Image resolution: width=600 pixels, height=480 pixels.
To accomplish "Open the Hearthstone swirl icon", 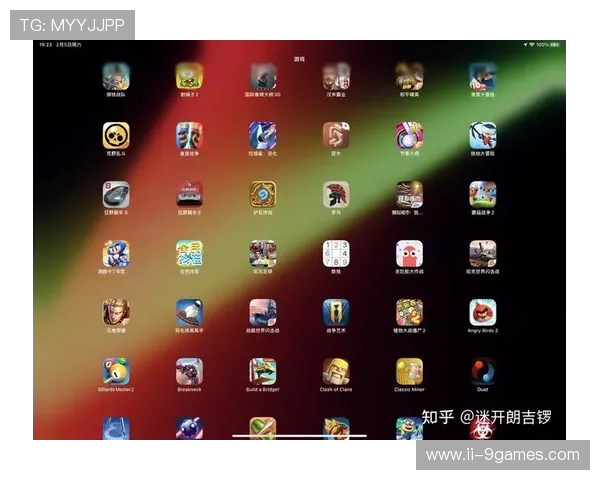I will click(263, 194).
